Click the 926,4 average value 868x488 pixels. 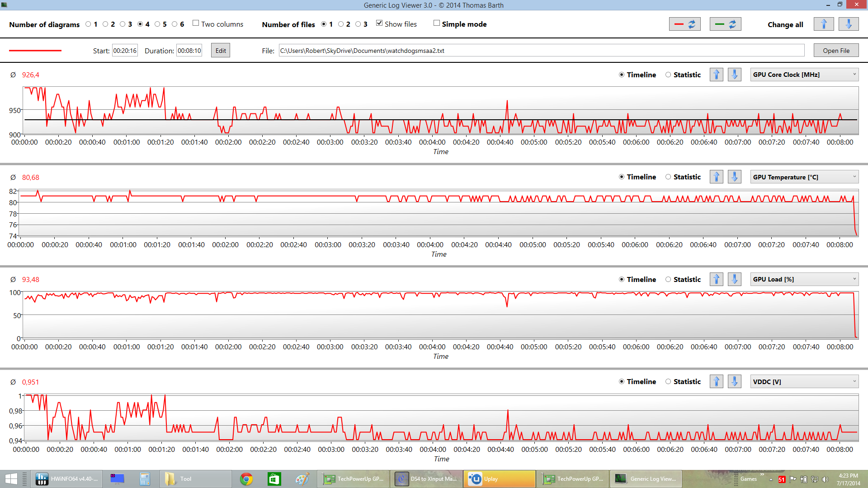click(x=31, y=75)
